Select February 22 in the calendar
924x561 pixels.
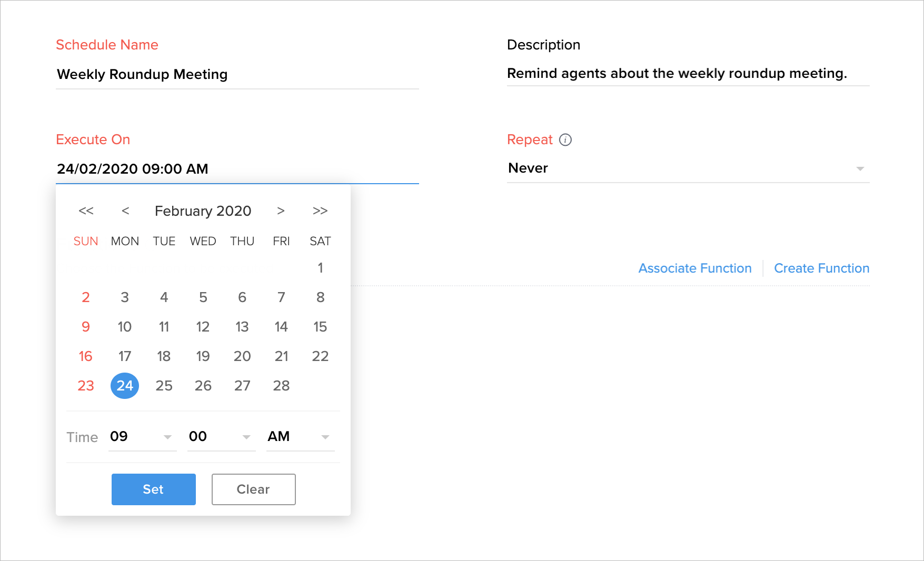coord(320,356)
